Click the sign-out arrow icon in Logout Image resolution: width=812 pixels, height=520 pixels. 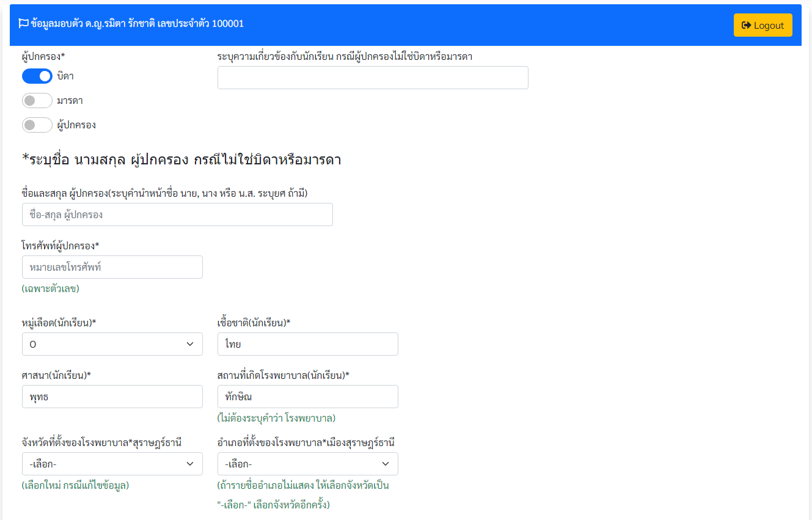[746, 25]
